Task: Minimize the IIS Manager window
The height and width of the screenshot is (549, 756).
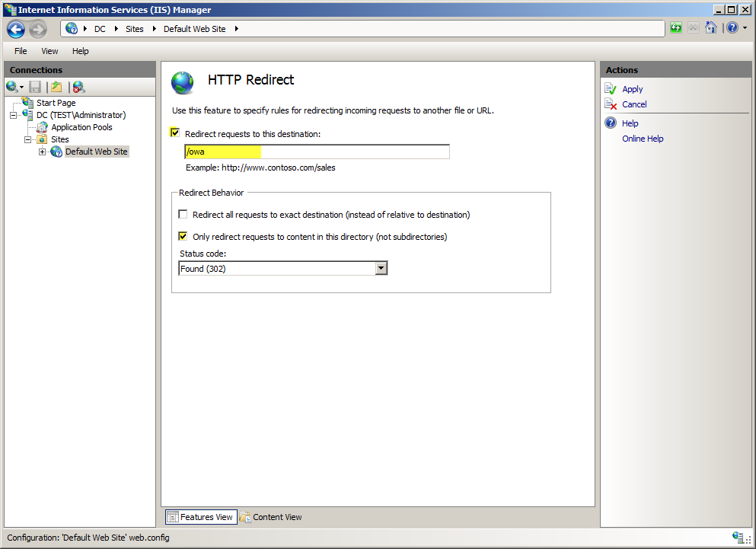Action: click(x=719, y=10)
